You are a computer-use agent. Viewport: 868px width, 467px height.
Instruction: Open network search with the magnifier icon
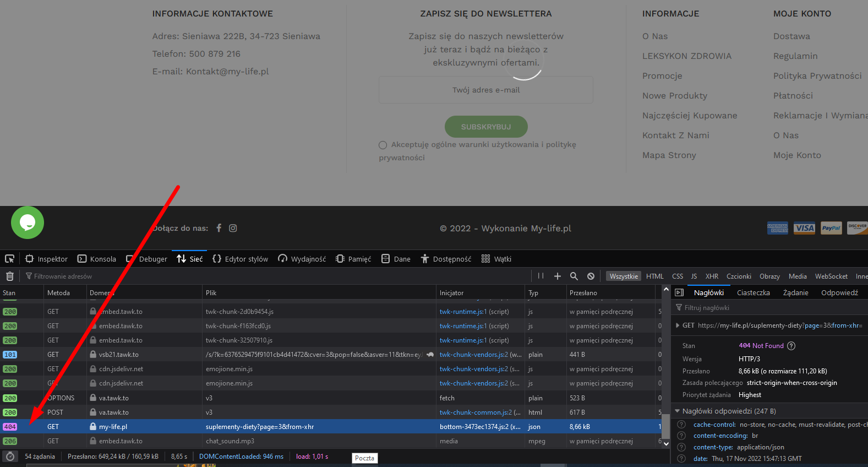(x=574, y=276)
